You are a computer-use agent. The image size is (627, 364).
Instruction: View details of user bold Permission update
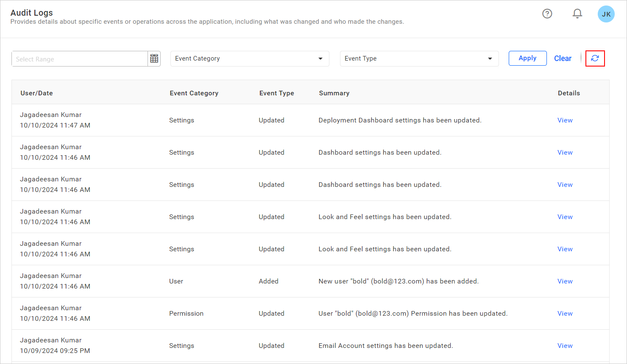[x=565, y=313]
